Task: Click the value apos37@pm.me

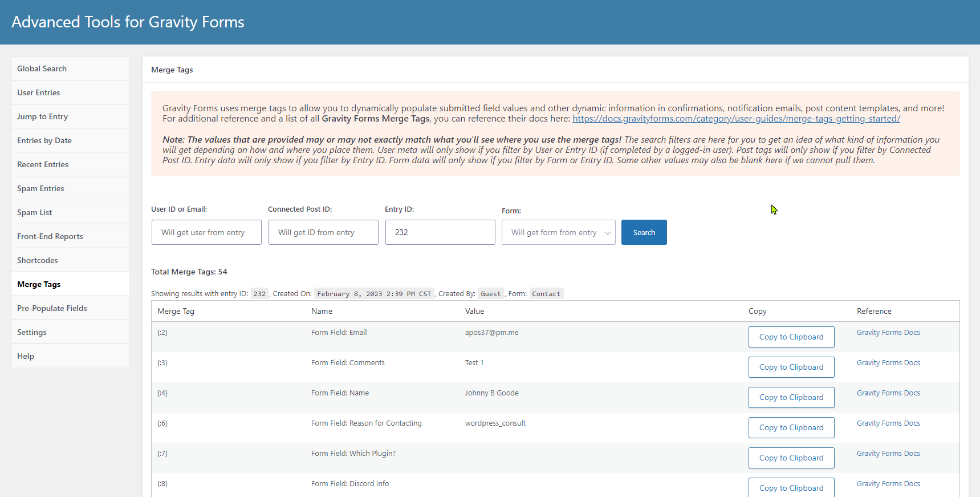Action: (x=492, y=333)
